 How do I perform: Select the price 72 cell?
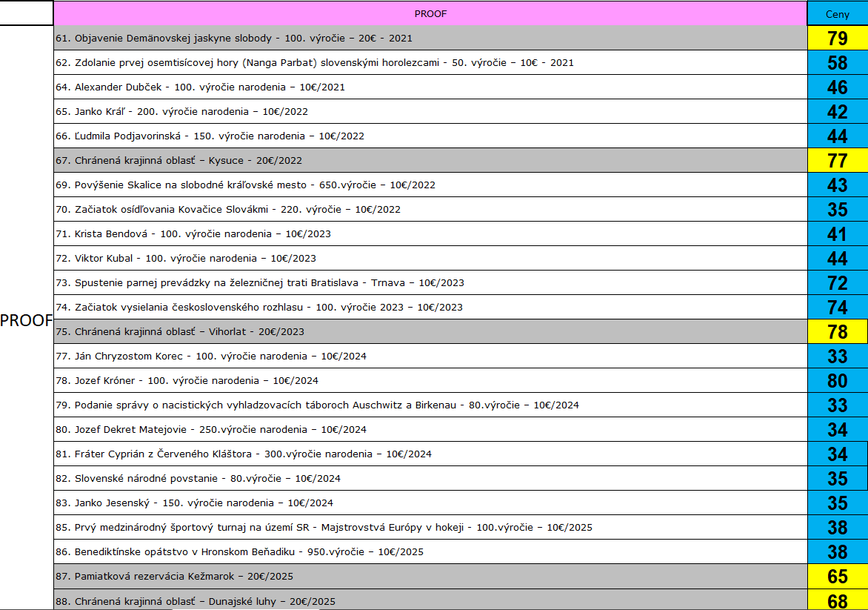[837, 283]
